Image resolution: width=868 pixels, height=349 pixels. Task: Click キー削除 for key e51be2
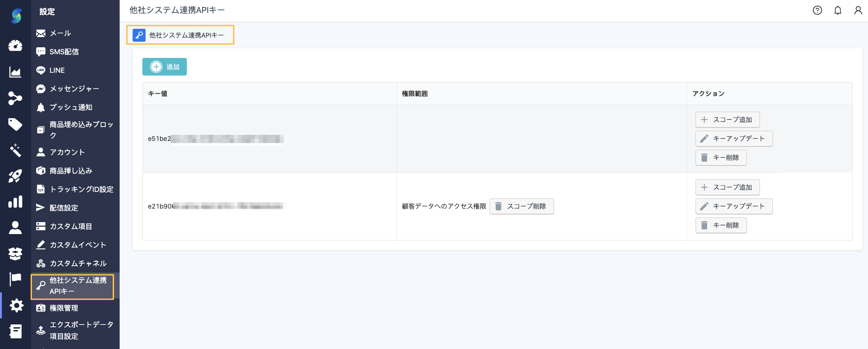(x=721, y=158)
